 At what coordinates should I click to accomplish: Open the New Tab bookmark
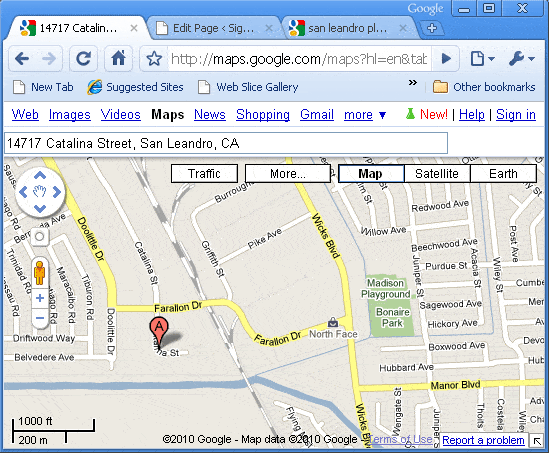click(x=43, y=87)
